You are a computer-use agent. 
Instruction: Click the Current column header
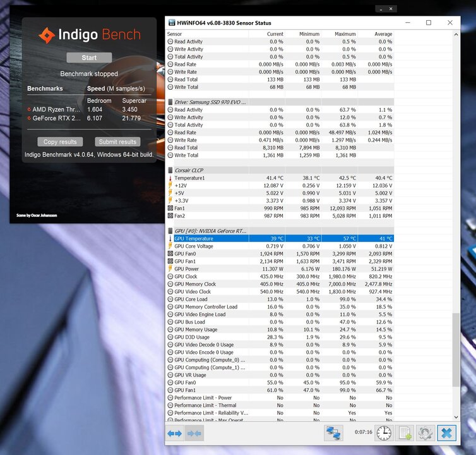267,34
